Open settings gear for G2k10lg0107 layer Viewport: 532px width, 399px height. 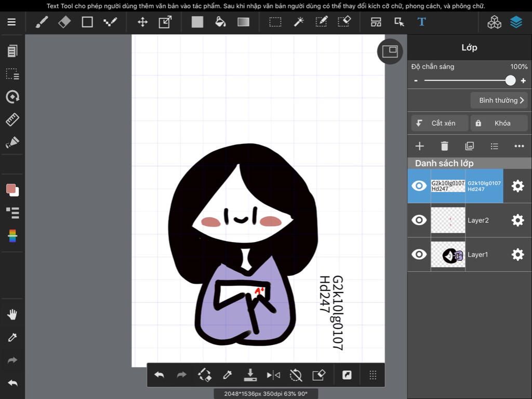pos(517,186)
